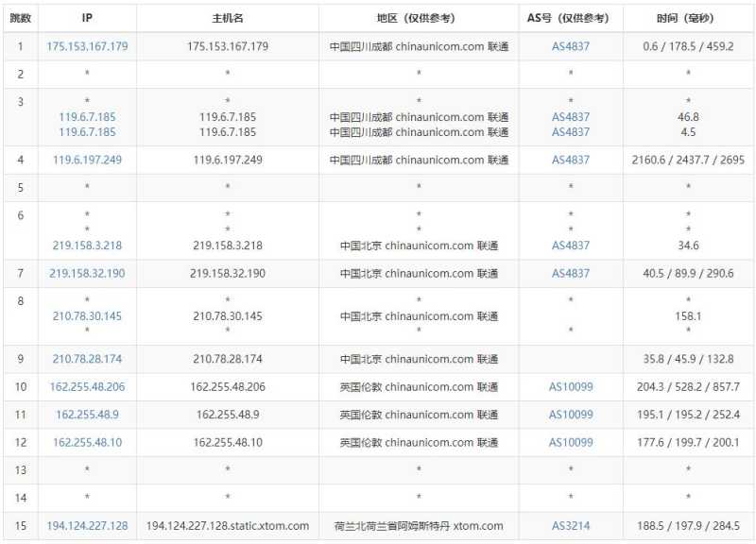
Task: Open final hop link 194.124.227.128
Action: (x=85, y=526)
